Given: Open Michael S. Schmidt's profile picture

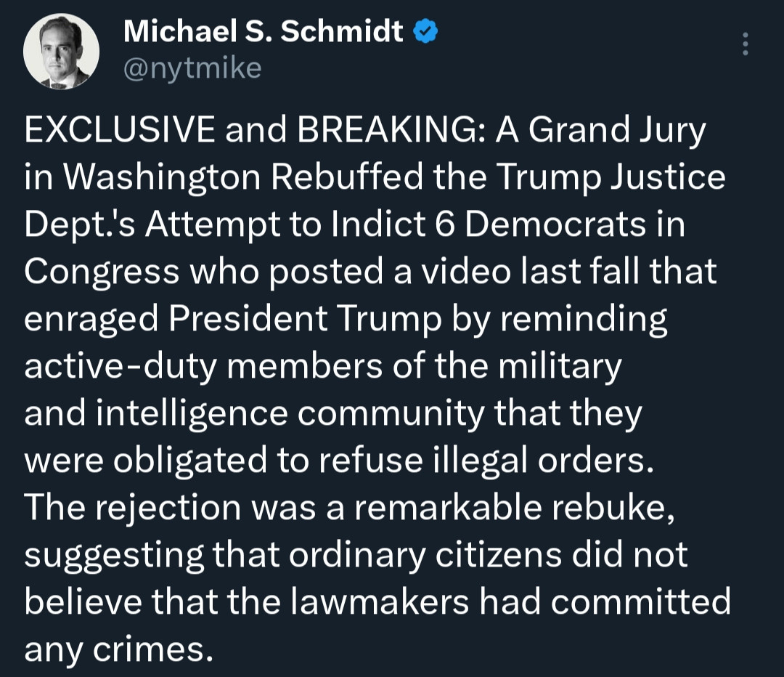Looking at the screenshot, I should pyautogui.click(x=61, y=52).
